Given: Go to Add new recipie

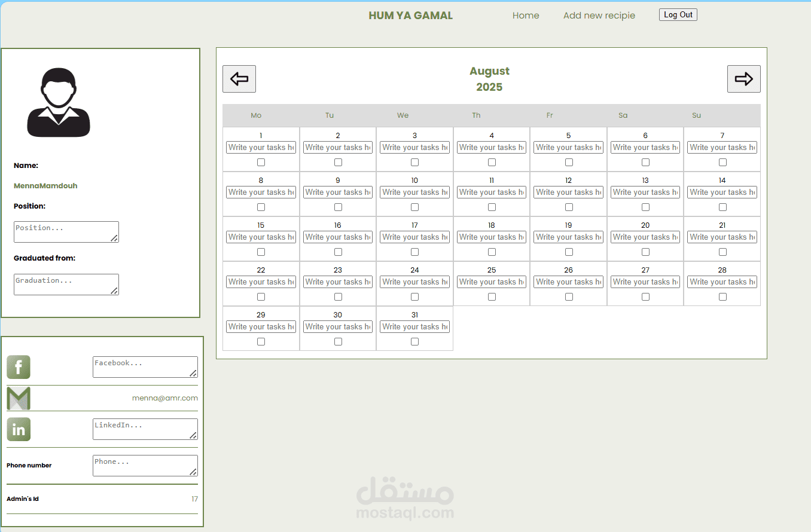Looking at the screenshot, I should coord(599,16).
